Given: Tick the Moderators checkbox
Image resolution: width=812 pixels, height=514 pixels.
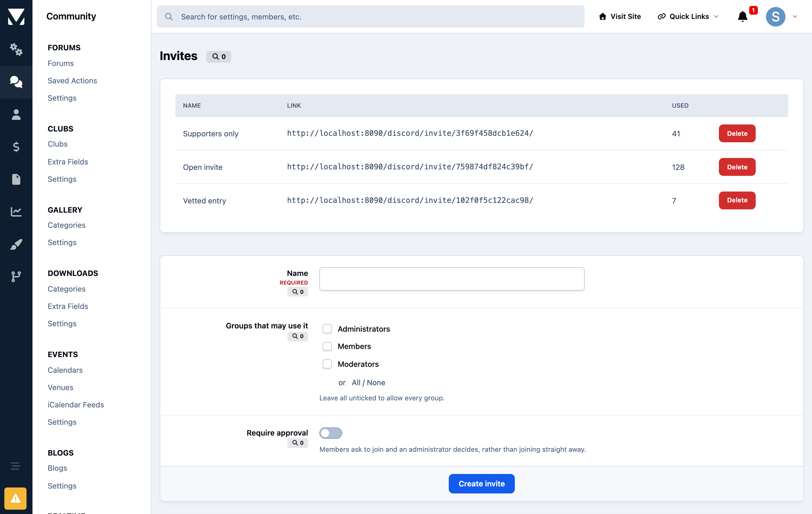Looking at the screenshot, I should point(327,364).
